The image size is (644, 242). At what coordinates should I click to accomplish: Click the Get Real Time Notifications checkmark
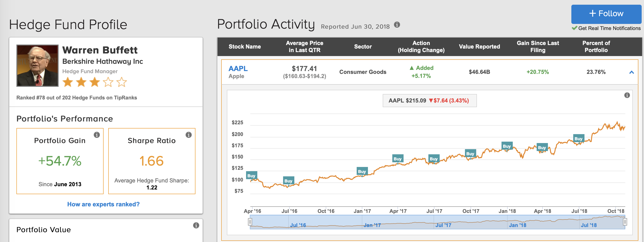pos(574,28)
